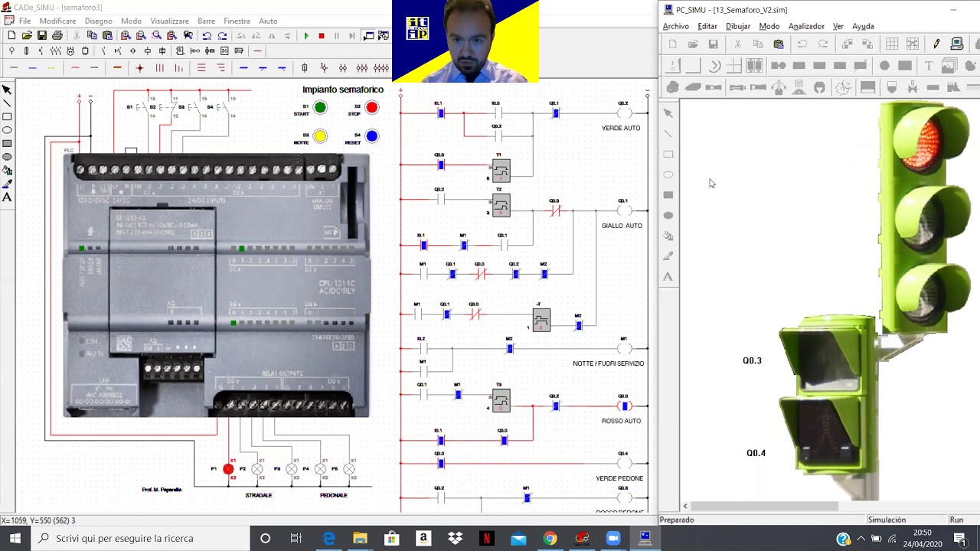The width and height of the screenshot is (980, 551).
Task: Zoom in using first magnifier icon in CADe_SIMU
Action: tap(126, 36)
